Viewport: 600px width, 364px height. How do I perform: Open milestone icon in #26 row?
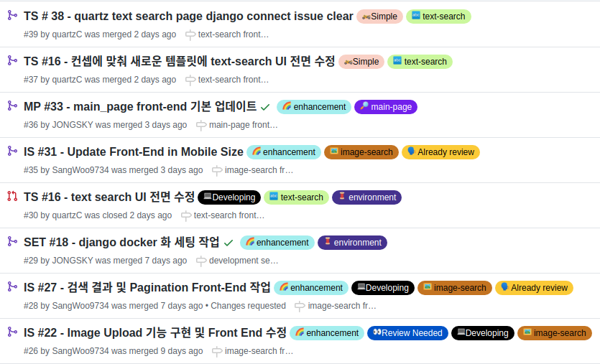point(216,352)
